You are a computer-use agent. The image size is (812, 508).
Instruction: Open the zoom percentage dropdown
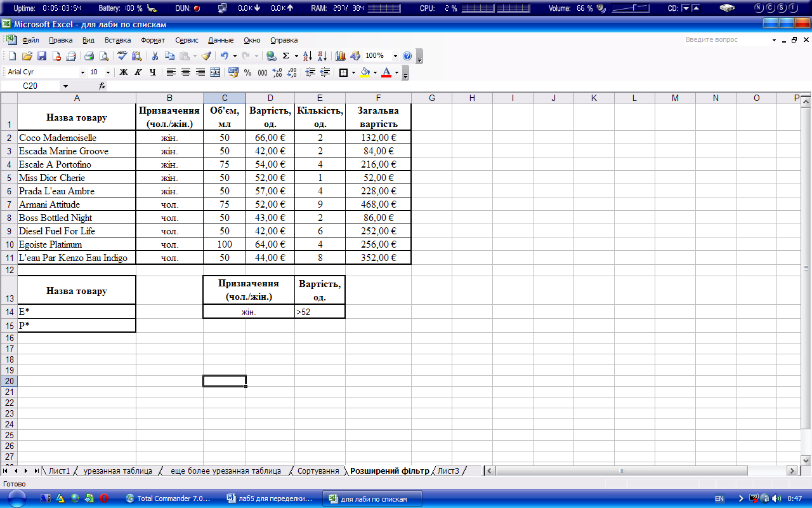[396, 56]
